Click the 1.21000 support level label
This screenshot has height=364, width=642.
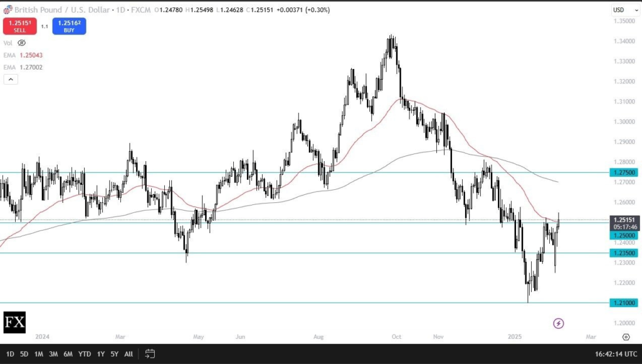624,303
